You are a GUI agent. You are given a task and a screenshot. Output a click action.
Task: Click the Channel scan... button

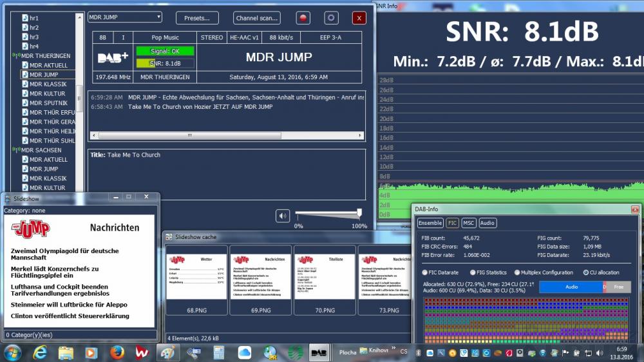click(x=257, y=18)
